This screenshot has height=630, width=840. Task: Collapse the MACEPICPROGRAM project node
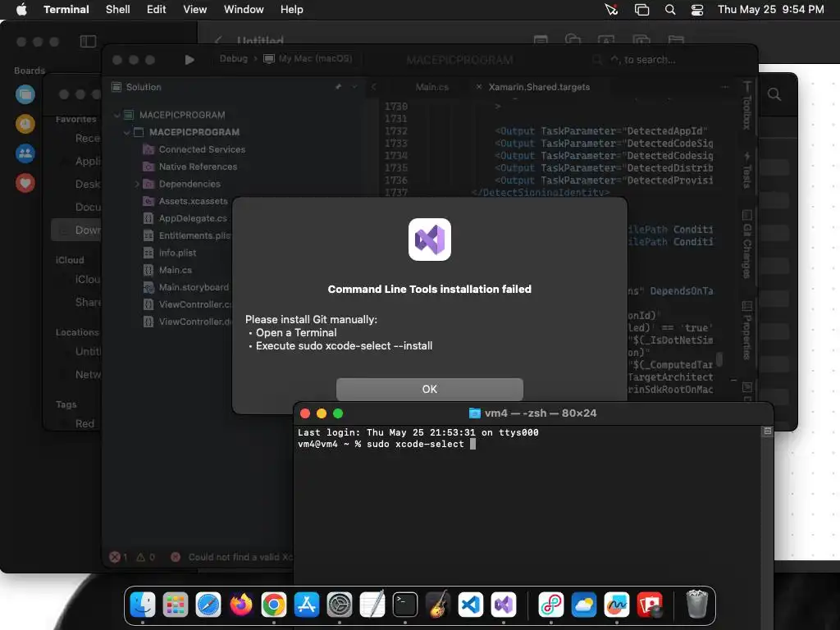tap(126, 132)
